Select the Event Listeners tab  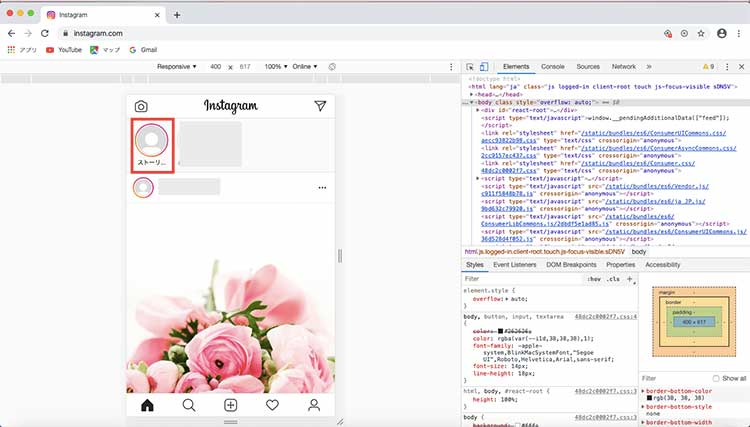click(515, 265)
